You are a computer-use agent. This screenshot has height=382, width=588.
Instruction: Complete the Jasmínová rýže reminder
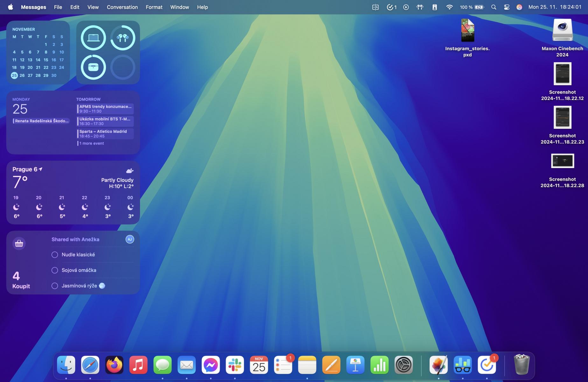coord(55,286)
